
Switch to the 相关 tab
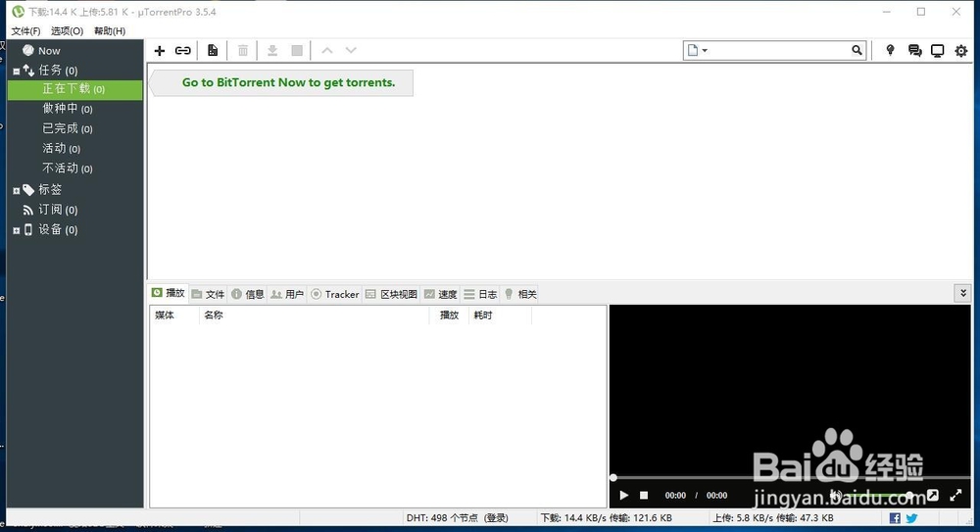(520, 294)
